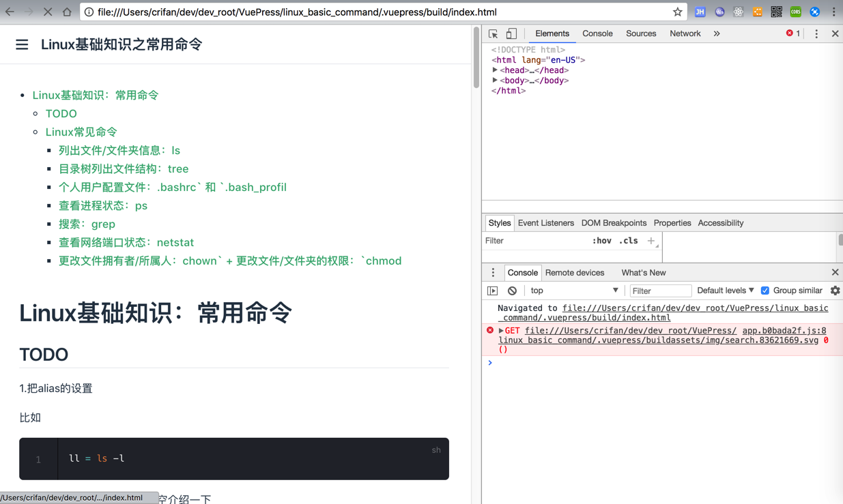Go forward with the browser forward arrow
This screenshot has height=504, width=843.
[29, 12]
